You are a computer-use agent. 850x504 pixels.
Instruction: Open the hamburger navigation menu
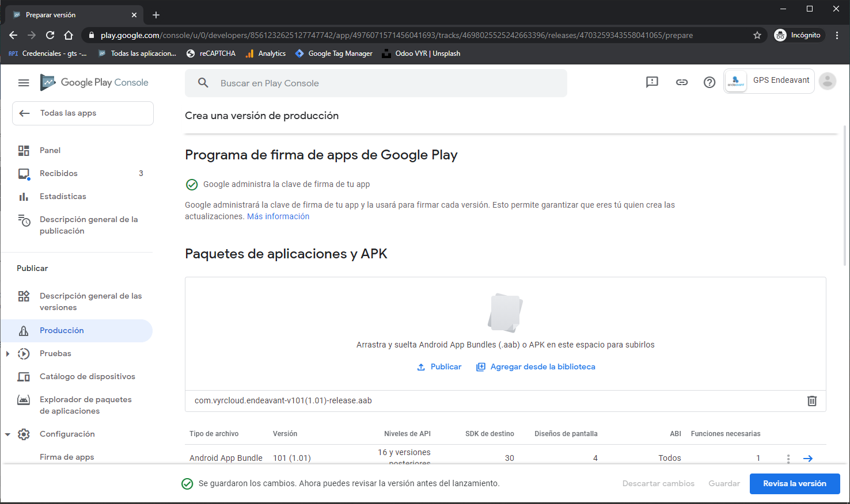tap(24, 83)
